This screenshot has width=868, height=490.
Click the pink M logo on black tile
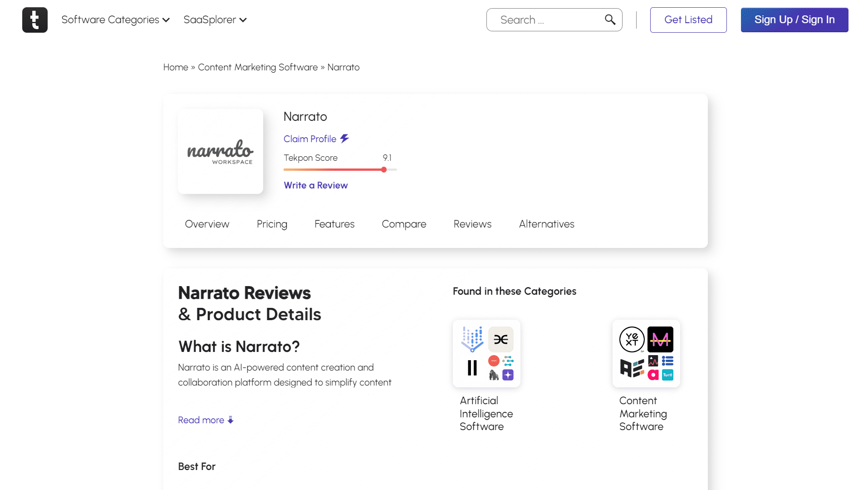[660, 339]
